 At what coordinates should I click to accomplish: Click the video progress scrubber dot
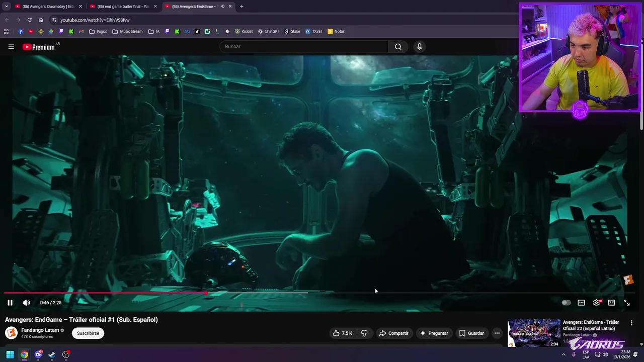[206, 293]
